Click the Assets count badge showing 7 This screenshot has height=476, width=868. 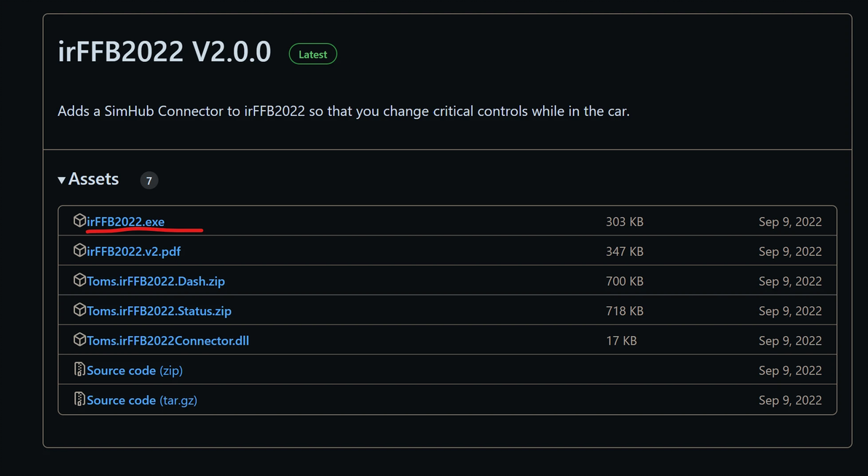coord(149,180)
